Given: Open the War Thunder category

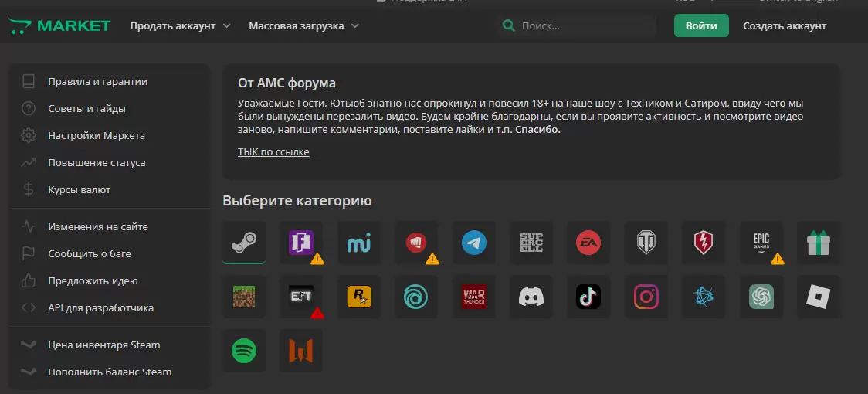Looking at the screenshot, I should [x=474, y=297].
